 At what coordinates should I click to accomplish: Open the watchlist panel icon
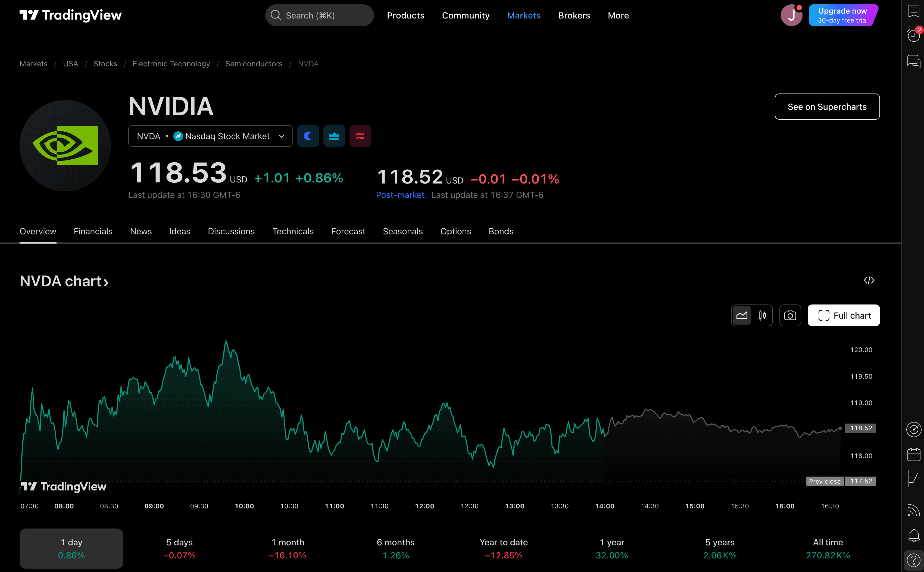(x=913, y=11)
